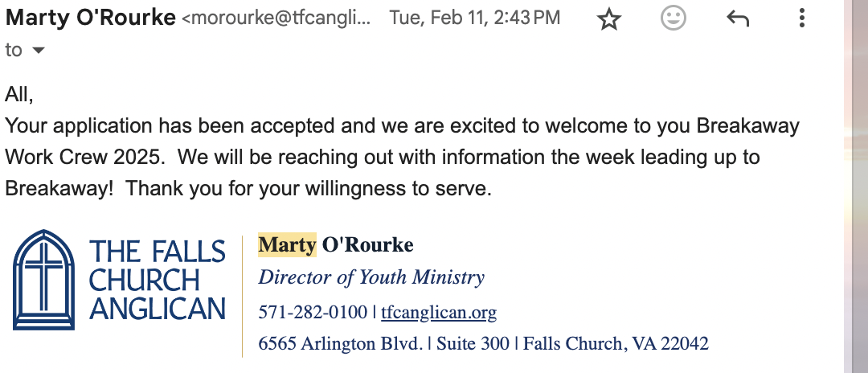Click the sender's email address in header

pos(277,18)
